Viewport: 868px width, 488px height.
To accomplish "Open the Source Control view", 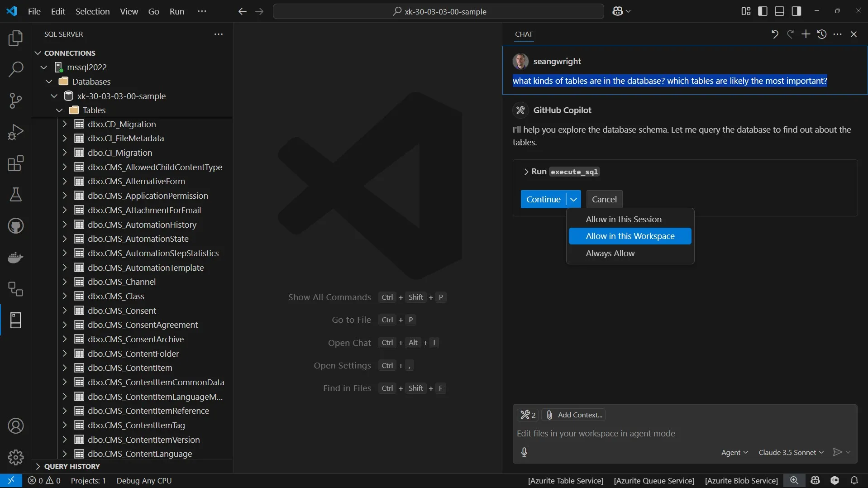I will tap(16, 100).
